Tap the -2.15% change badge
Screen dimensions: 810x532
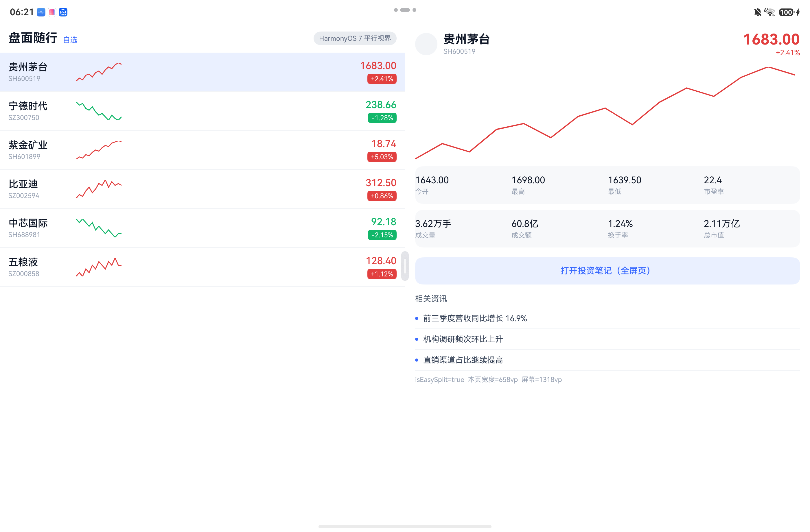tap(382, 235)
